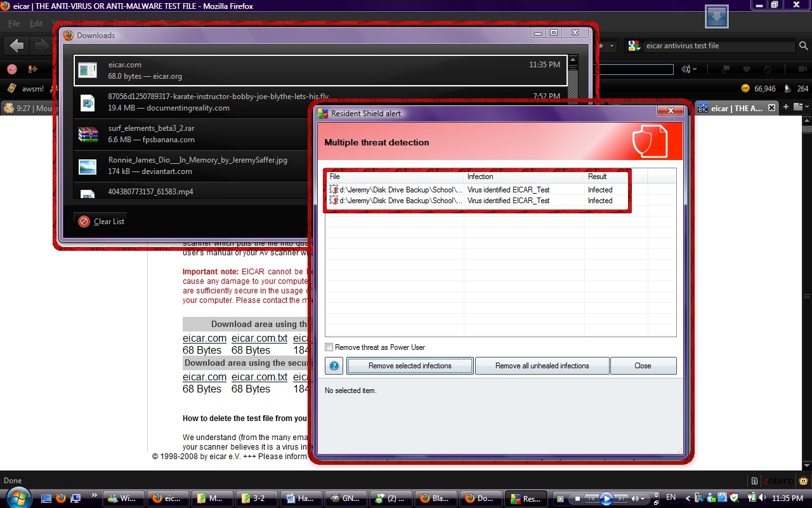Click the downloads arrow icon near title bar
Viewport: 812px width, 508px height.
[x=716, y=17]
